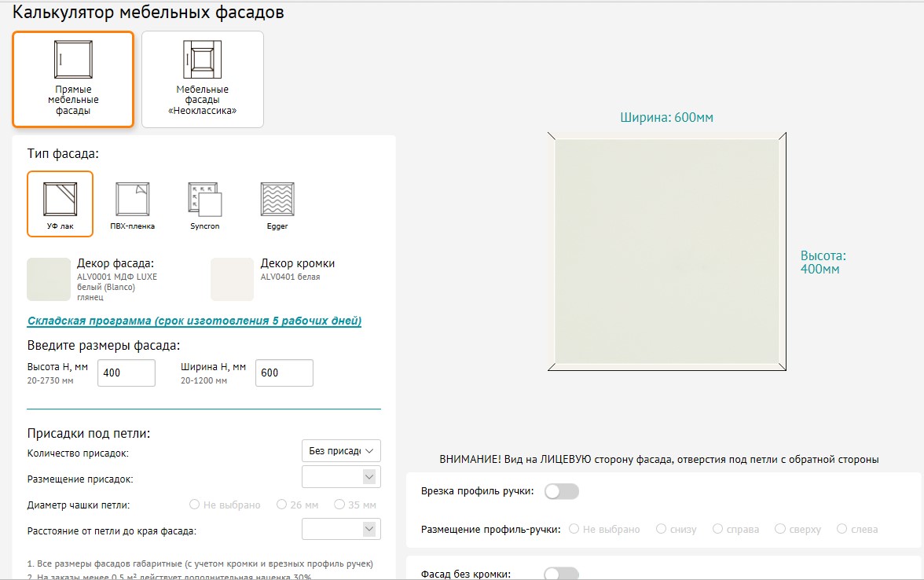
Task: Click the Высота H input field
Action: 126,373
